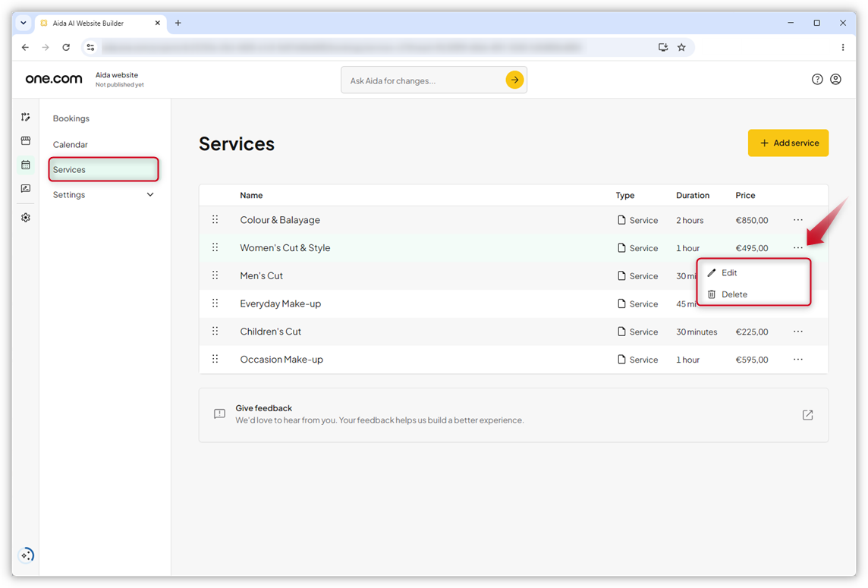The height and width of the screenshot is (588, 868).
Task: Install app icon in address bar
Action: (662, 48)
